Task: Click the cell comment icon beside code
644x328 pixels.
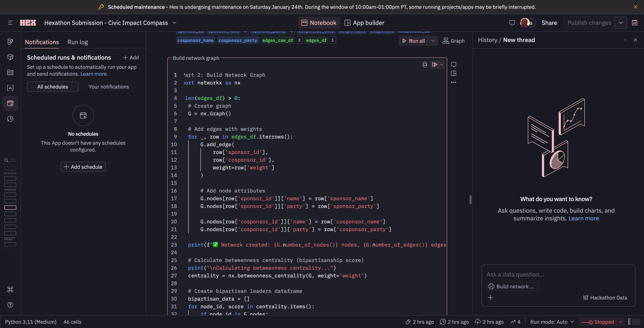Action: (453, 65)
